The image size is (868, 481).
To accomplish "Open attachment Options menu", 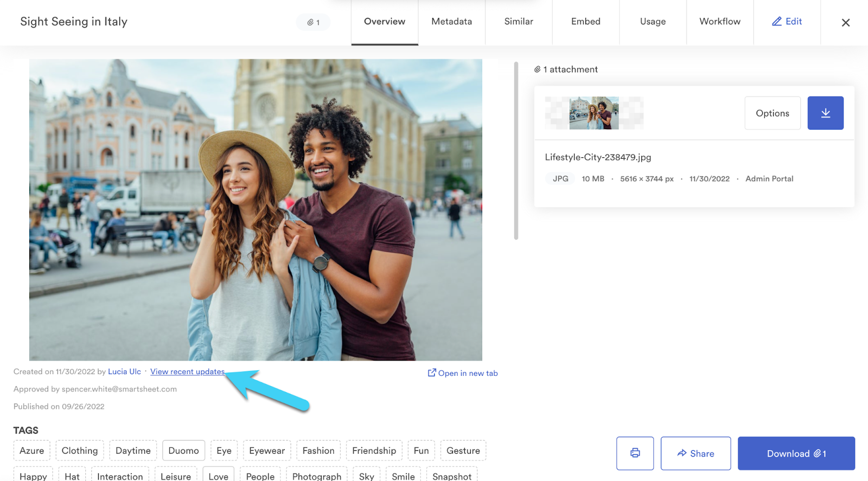I will 773,113.
